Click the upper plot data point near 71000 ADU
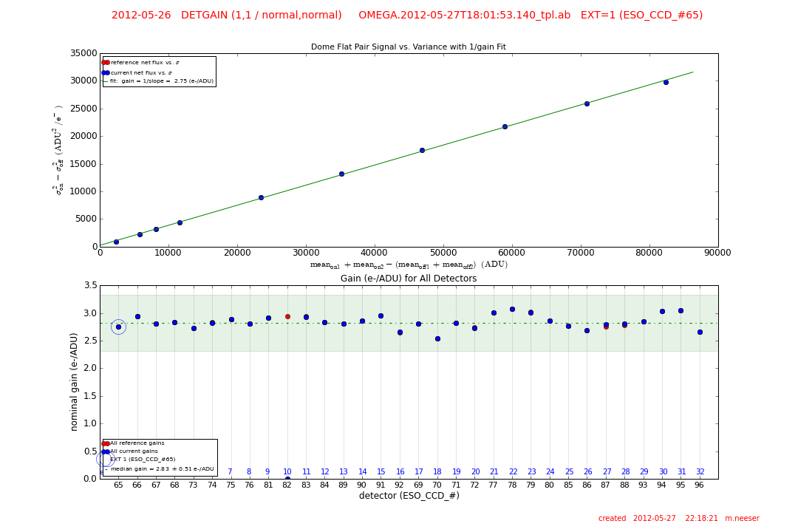This screenshot has width=798, height=532. click(x=587, y=103)
